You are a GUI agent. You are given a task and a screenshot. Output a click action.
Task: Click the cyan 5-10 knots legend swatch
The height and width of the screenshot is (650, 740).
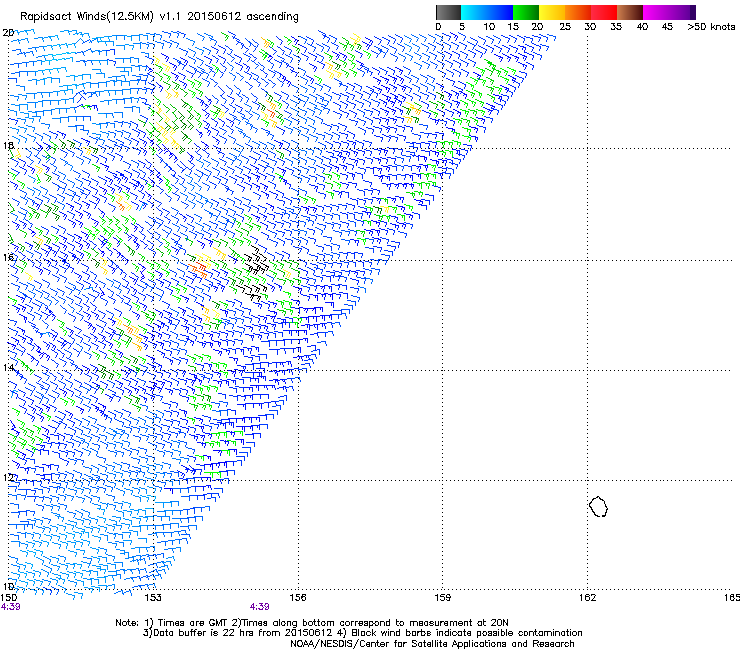(474, 12)
